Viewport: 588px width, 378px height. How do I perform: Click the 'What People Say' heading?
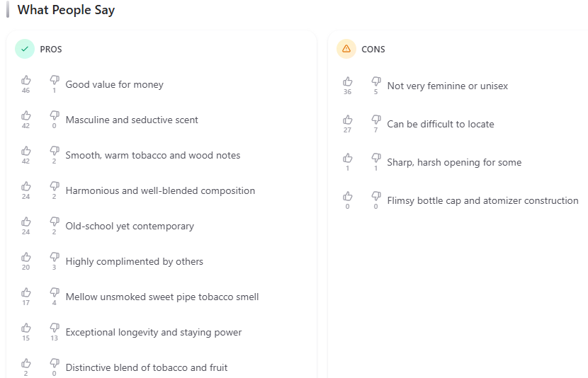pos(66,10)
